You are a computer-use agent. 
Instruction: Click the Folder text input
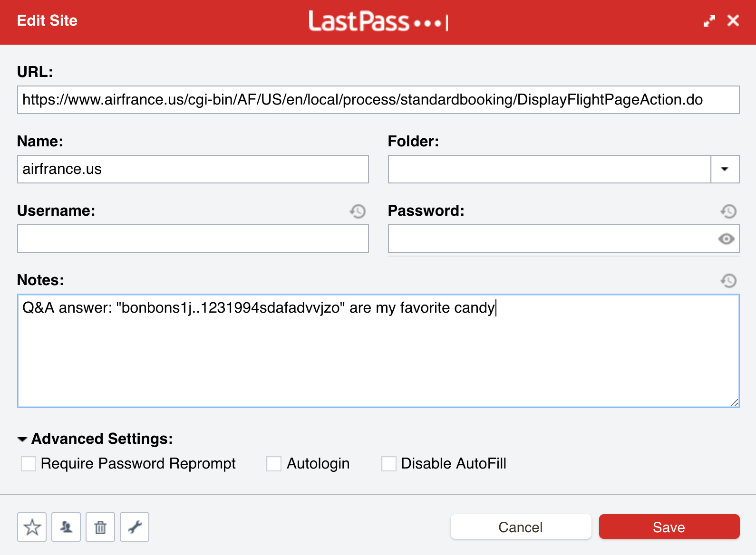pyautogui.click(x=549, y=169)
